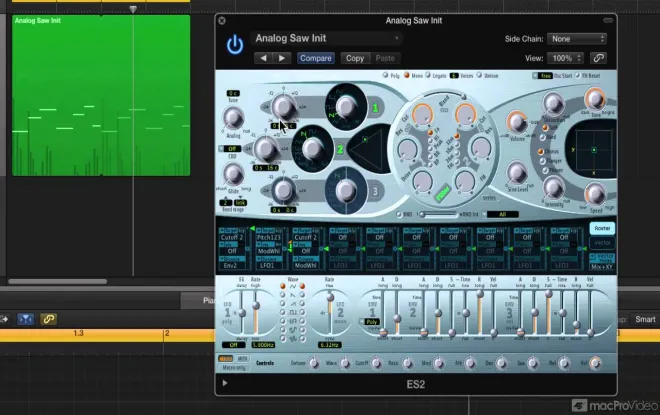The width and height of the screenshot is (660, 415).
Task: Open the Osc Start free dropdown
Action: point(543,76)
